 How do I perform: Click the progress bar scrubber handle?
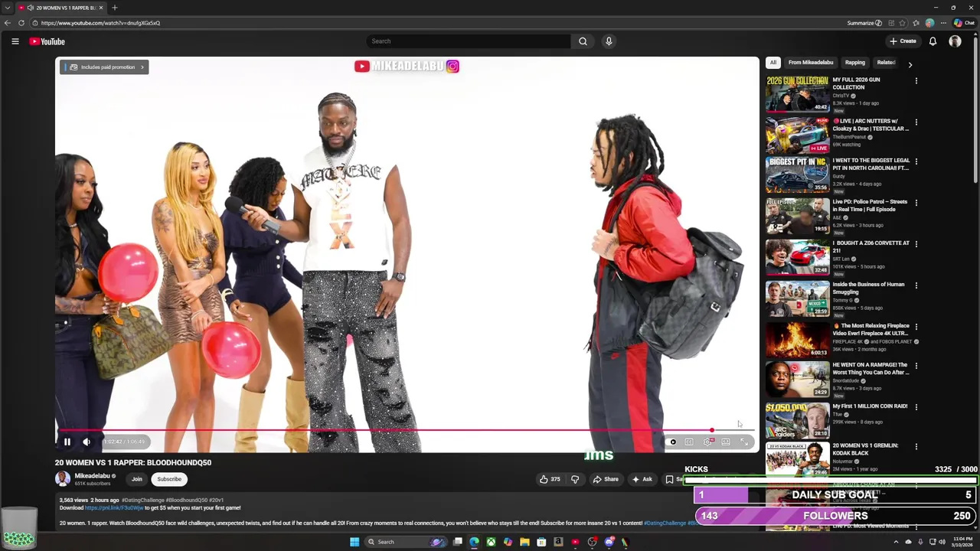(x=711, y=431)
